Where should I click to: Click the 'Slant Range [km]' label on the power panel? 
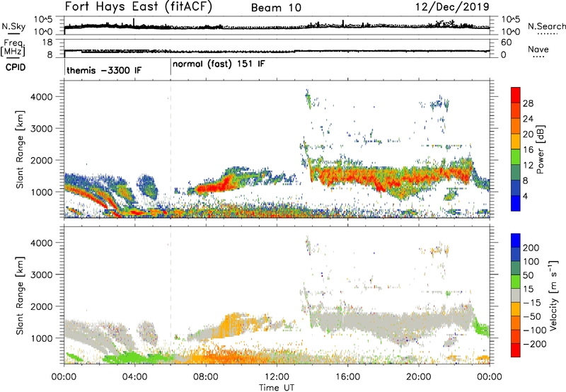click(x=20, y=149)
